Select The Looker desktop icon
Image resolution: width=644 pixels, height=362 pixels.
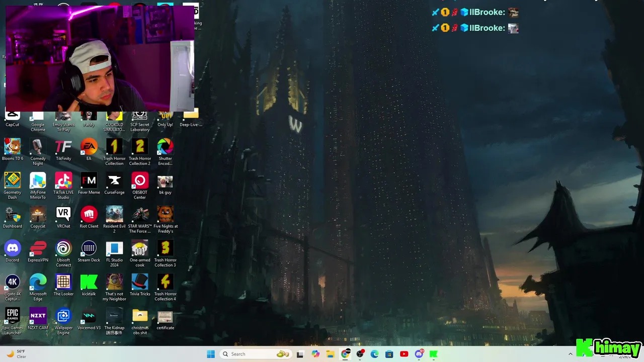(63, 285)
